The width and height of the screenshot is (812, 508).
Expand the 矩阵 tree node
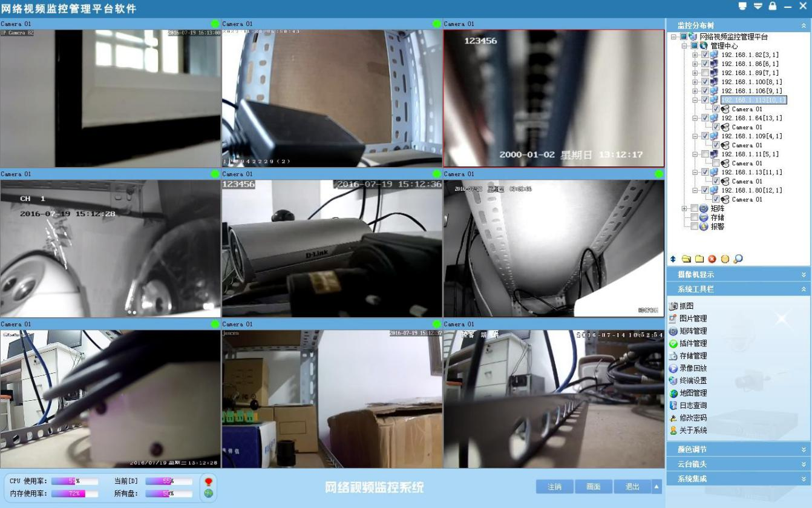(x=684, y=208)
